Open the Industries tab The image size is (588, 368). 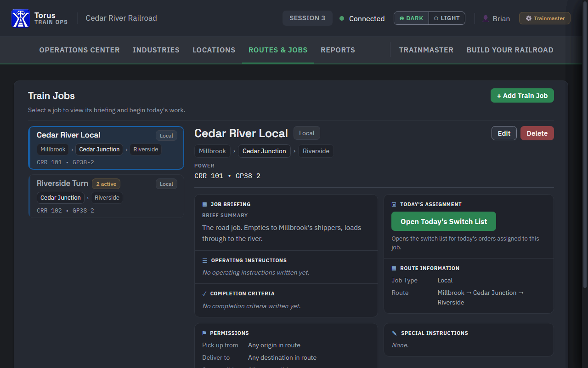tap(156, 50)
